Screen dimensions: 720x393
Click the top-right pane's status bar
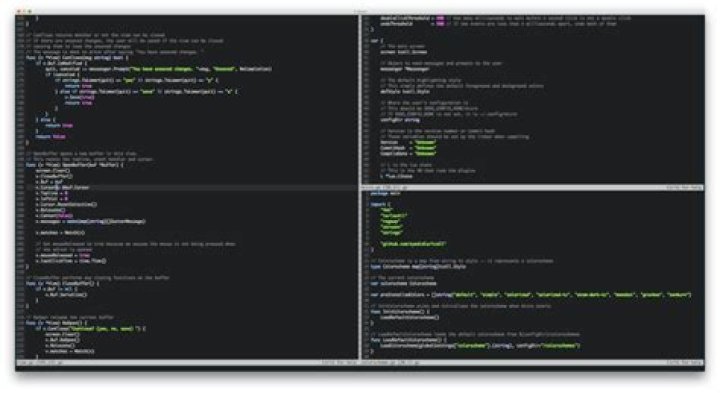tap(533, 188)
